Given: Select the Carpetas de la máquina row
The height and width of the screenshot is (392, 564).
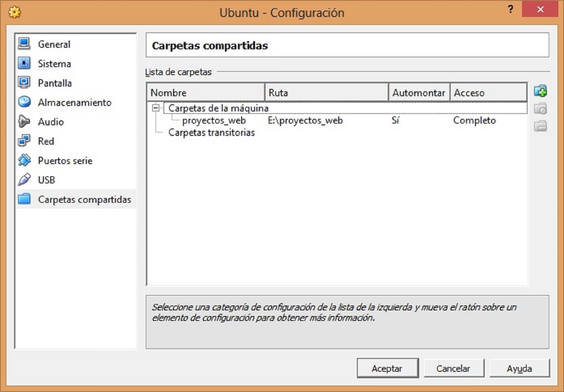Looking at the screenshot, I should coord(345,108).
